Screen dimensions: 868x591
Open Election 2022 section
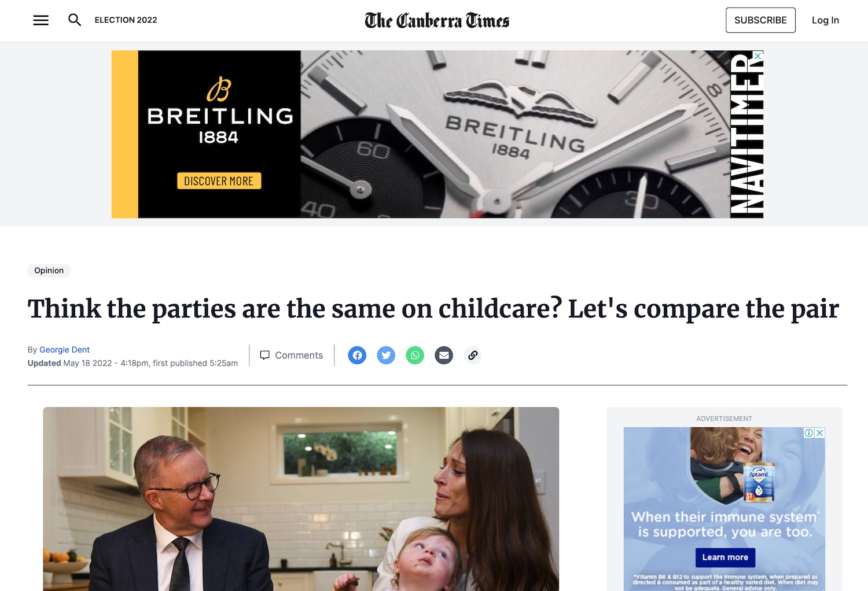pos(126,20)
